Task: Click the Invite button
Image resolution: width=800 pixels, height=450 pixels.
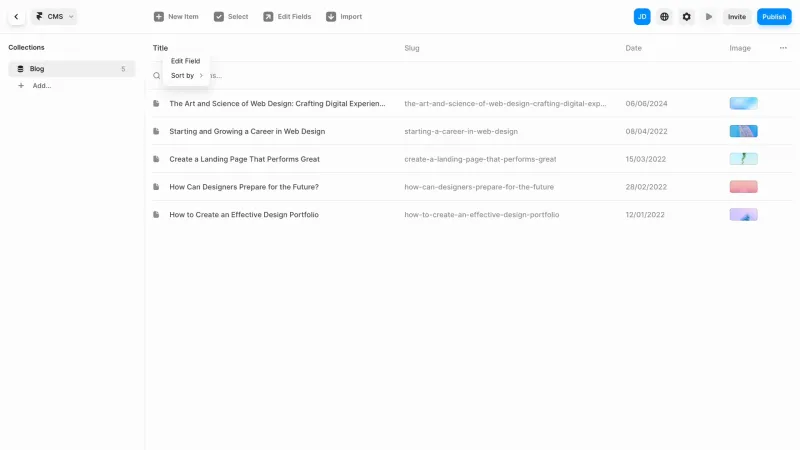Action: click(737, 17)
